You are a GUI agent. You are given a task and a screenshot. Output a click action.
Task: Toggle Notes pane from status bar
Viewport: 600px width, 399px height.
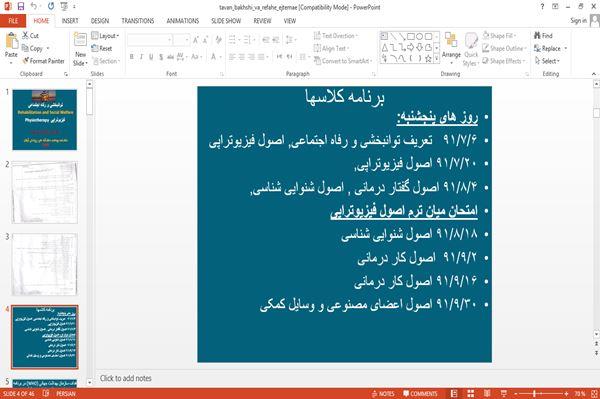click(383, 393)
